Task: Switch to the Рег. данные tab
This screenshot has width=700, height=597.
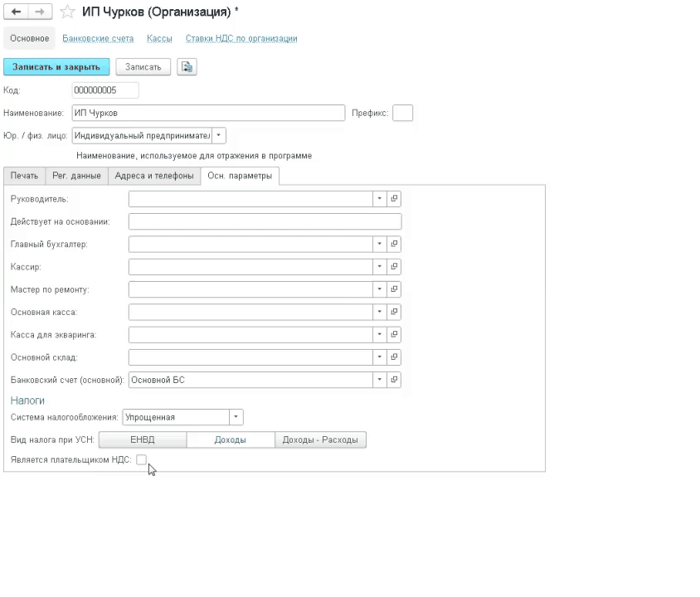Action: (x=77, y=176)
